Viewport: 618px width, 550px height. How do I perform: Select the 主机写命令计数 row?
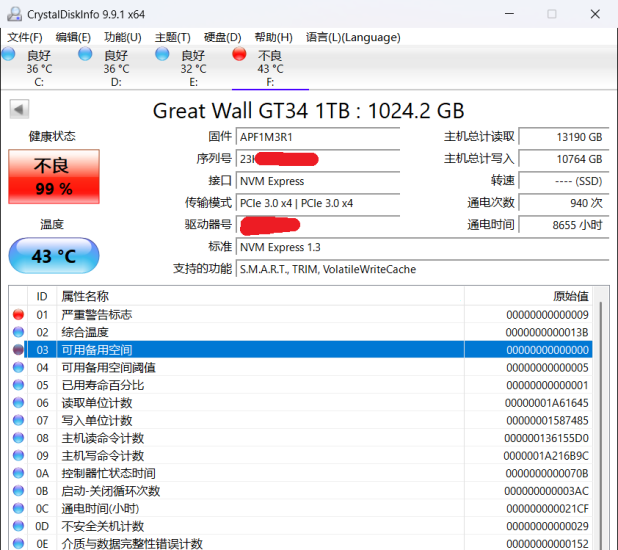[301, 455]
